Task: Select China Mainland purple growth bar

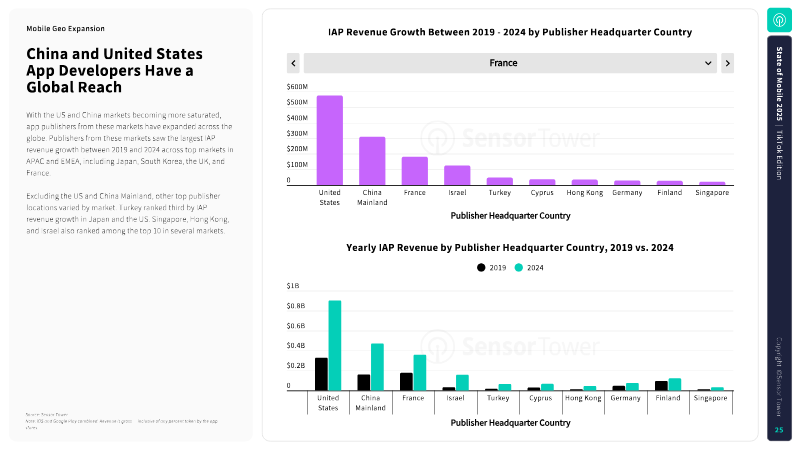Action: (372, 161)
